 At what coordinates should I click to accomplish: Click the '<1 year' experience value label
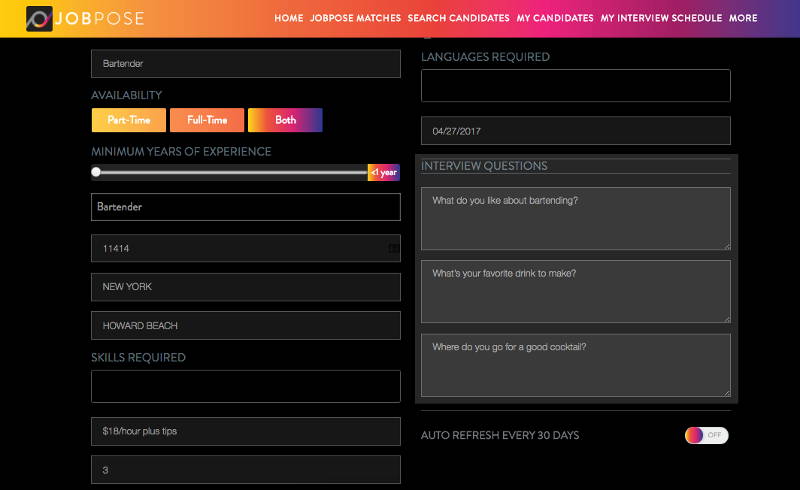point(384,173)
